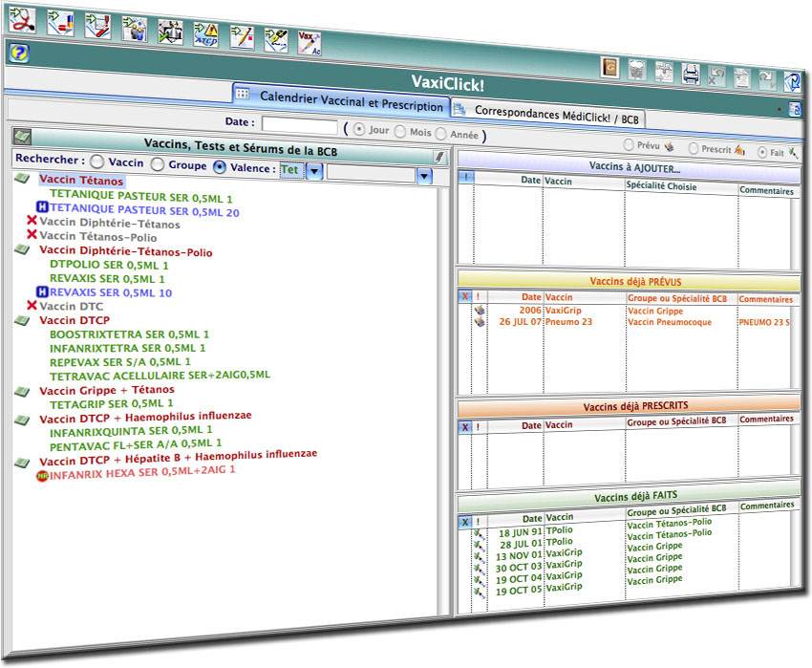Click the blue circular arrows refresh icon
The height and width of the screenshot is (668, 812).
pos(791,82)
